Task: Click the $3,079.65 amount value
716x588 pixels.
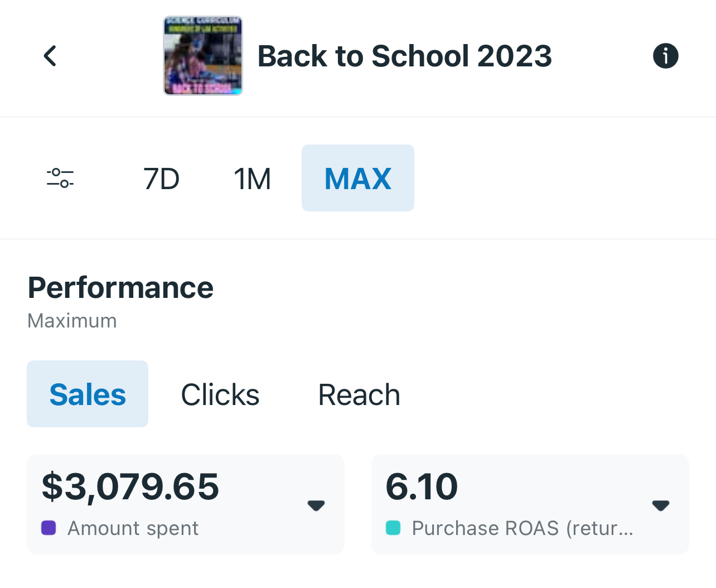Action: (130, 486)
